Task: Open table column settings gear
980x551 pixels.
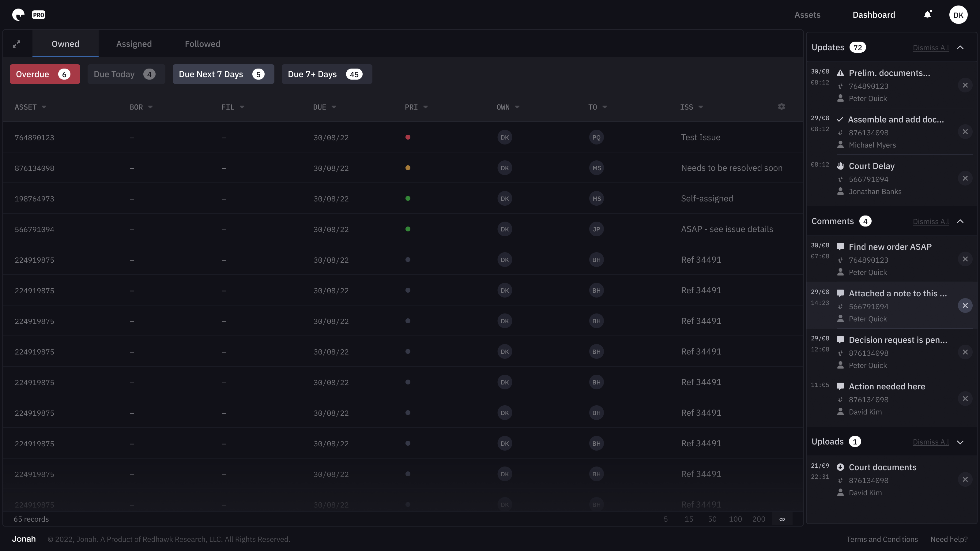Action: (x=782, y=107)
